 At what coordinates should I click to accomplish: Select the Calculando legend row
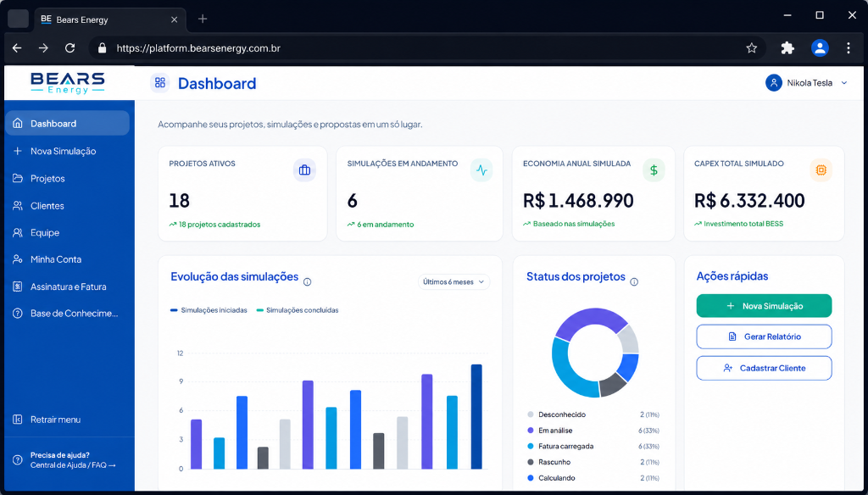click(x=593, y=478)
